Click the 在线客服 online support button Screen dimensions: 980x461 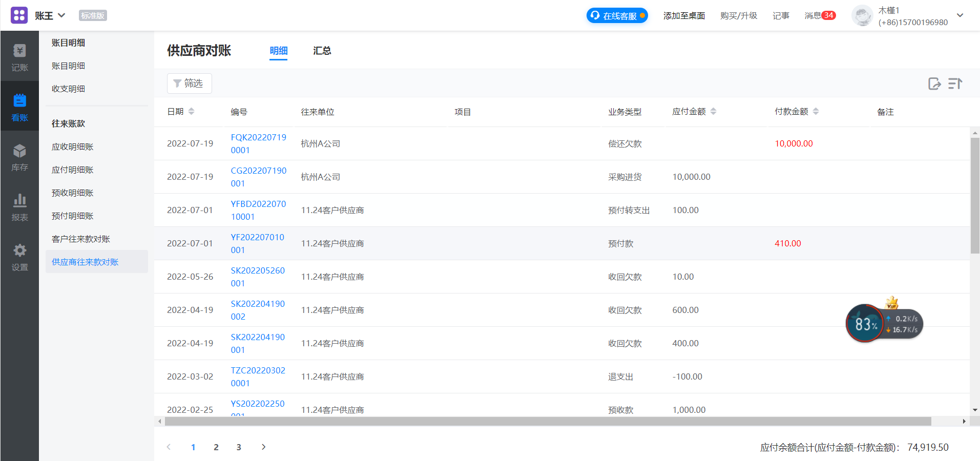617,16
